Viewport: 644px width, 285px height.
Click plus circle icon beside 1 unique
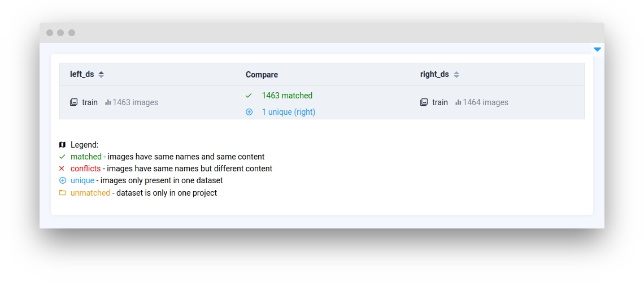tap(249, 112)
